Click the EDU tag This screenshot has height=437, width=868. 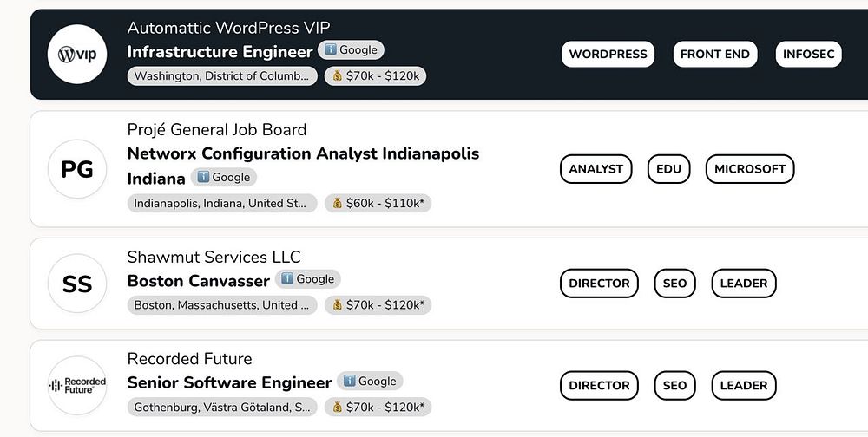coord(668,169)
